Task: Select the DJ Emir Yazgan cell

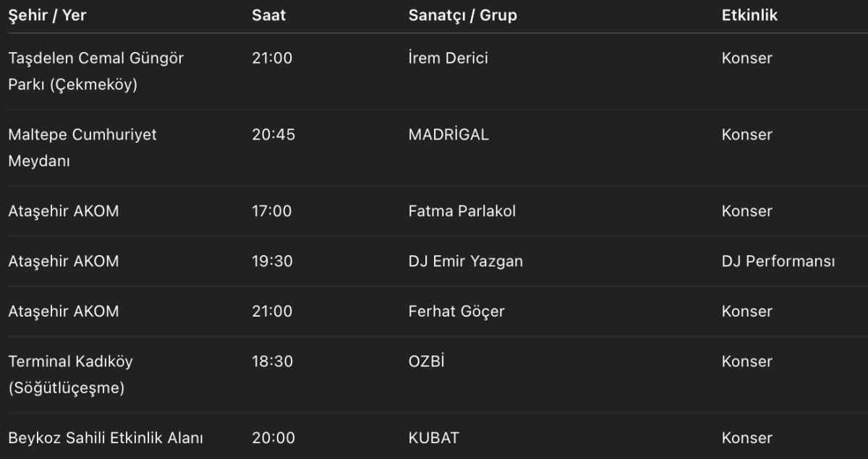Action: click(465, 261)
